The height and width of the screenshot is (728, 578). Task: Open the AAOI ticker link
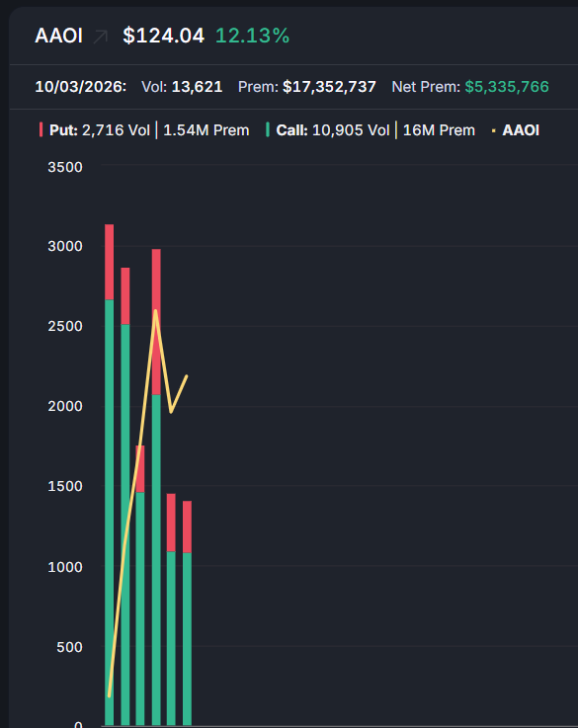click(59, 36)
